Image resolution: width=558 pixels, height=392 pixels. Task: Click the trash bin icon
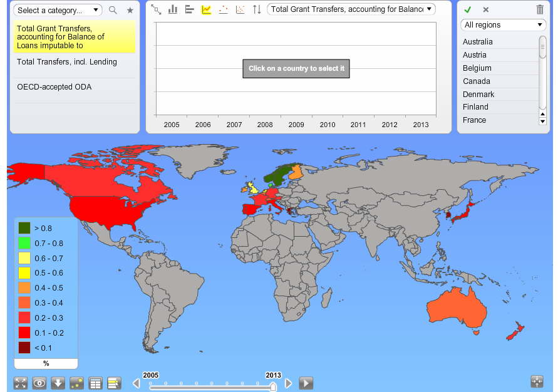coord(540,9)
